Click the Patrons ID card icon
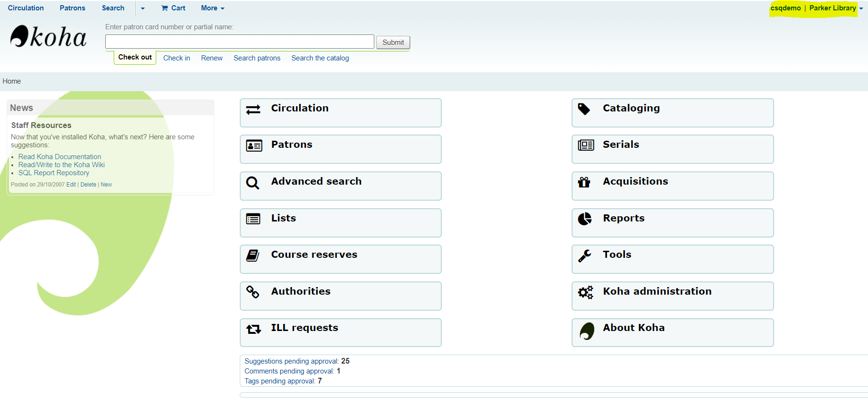Screen dimensions: 868x399 pyautogui.click(x=254, y=146)
